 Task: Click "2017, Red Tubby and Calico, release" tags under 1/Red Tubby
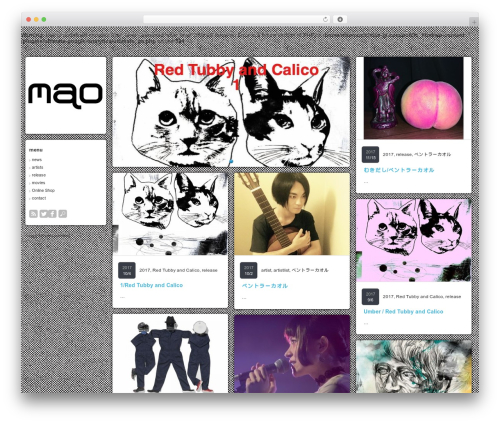tap(178, 270)
